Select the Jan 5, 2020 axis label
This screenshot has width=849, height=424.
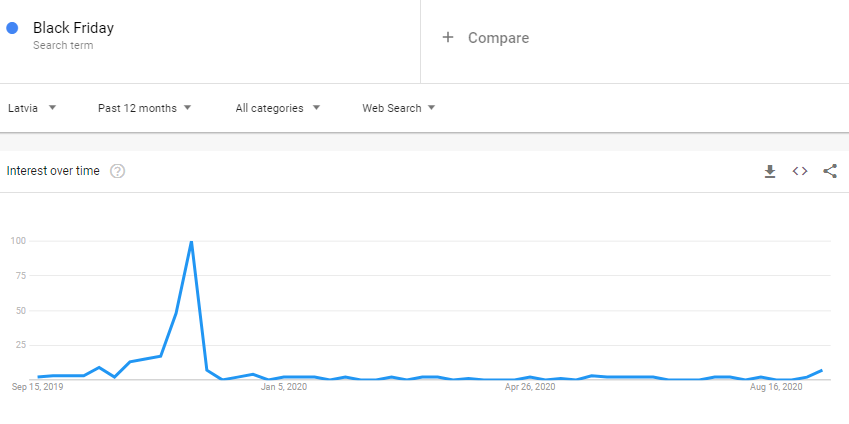[284, 387]
